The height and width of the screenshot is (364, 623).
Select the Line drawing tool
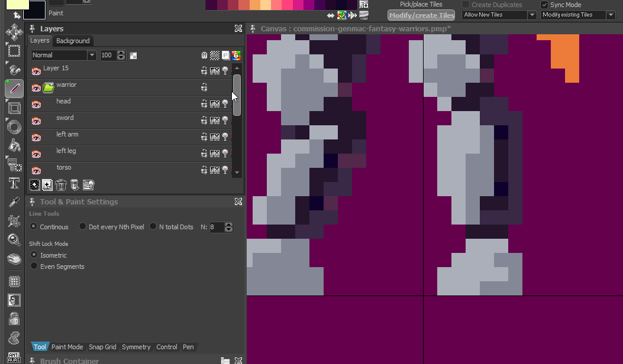(14, 89)
